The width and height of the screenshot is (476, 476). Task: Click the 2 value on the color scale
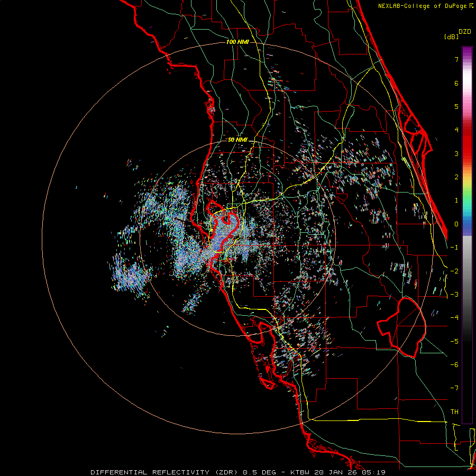coord(456,177)
